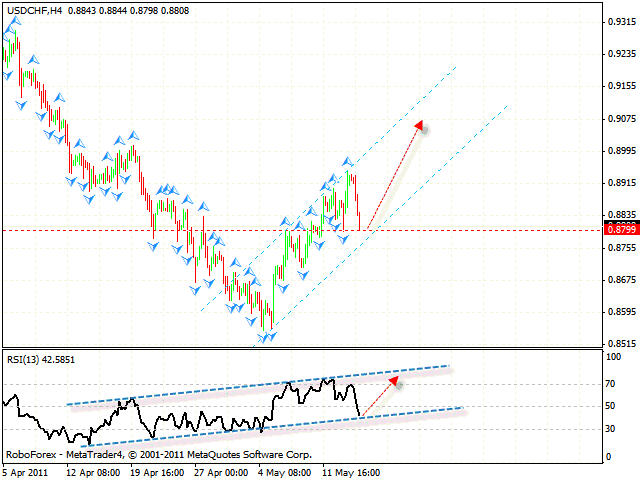The width and height of the screenshot is (640, 480).
Task: Click the RoboForex MetaTrader4 copyright text
Action: 158,454
